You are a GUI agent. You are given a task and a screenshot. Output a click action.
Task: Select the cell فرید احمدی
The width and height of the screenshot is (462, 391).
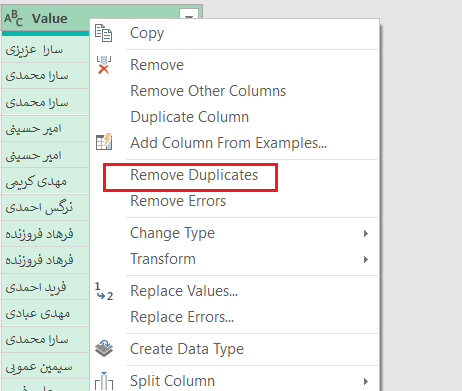tap(45, 287)
